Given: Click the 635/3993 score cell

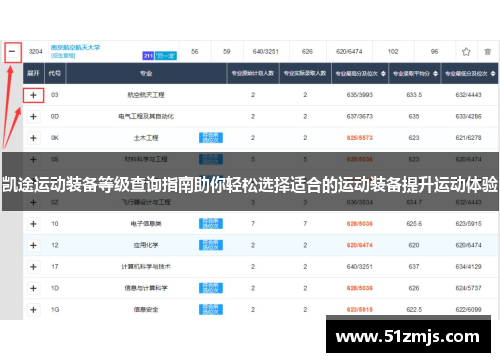Looking at the screenshot, I should click(360, 95).
